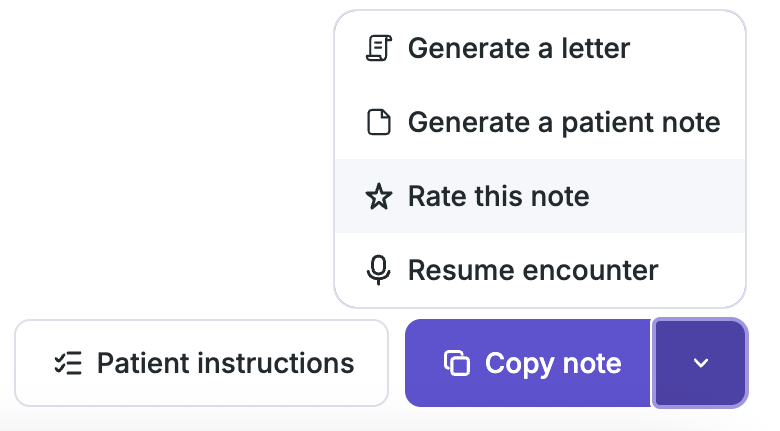Select Generate a letter from the menu
The width and height of the screenshot is (780, 431).
pyautogui.click(x=540, y=48)
